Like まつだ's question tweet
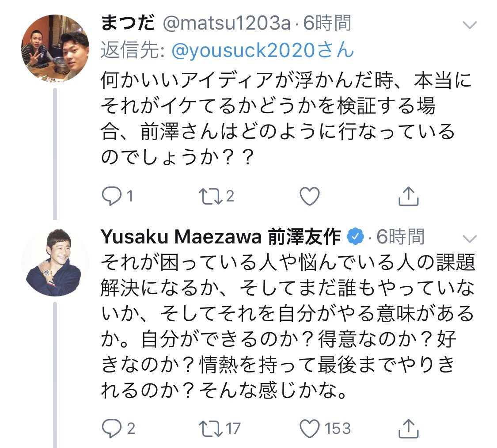Viewport: 497px width, 448px height. click(309, 197)
